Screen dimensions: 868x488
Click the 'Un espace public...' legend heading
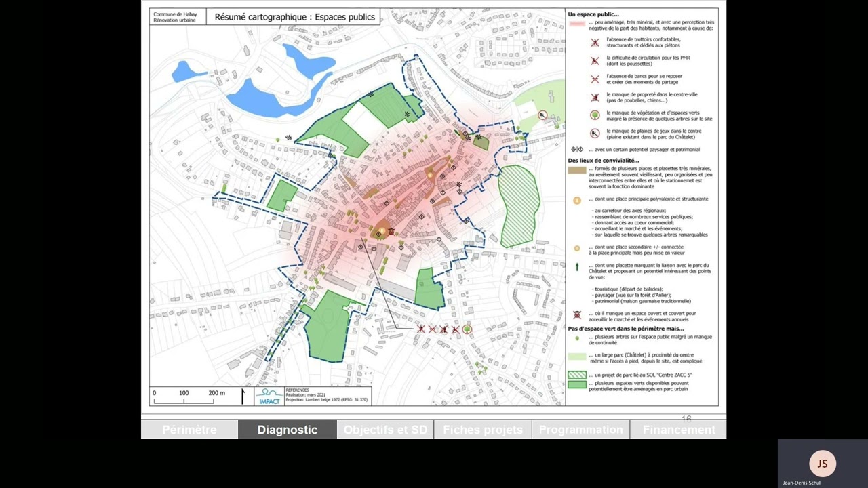point(593,14)
